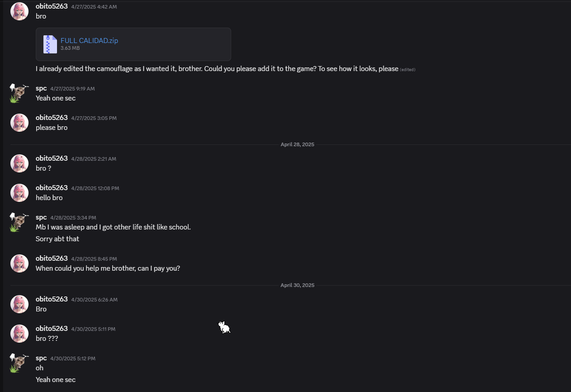Click the zip file icon on the attachment
This screenshot has width=571, height=392.
point(50,44)
